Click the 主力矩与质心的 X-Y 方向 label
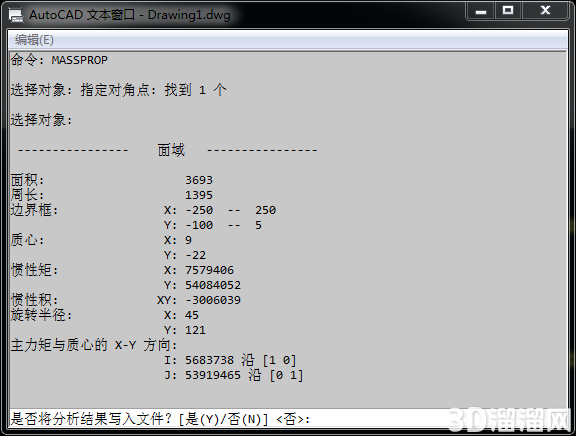The height and width of the screenshot is (436, 576). (x=94, y=345)
